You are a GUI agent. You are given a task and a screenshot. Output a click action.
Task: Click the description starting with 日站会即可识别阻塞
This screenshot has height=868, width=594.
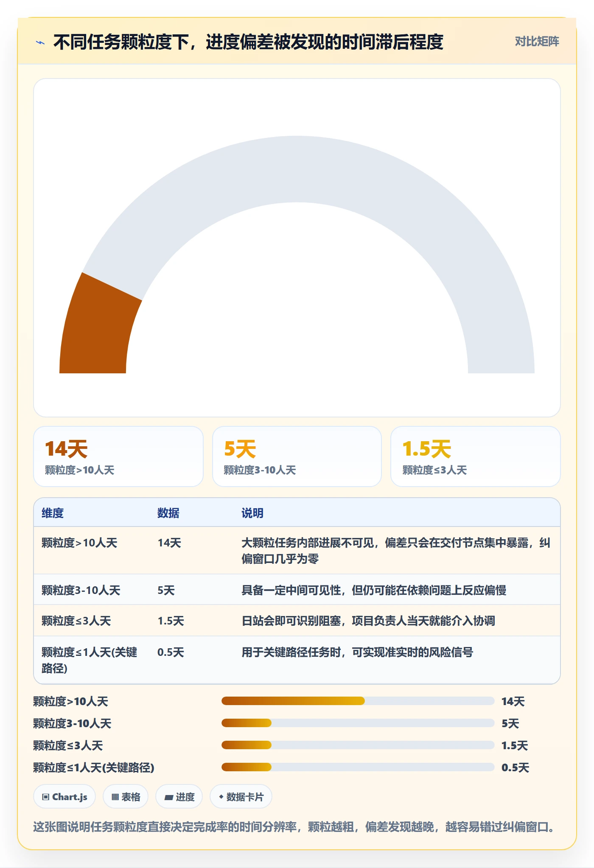(x=368, y=621)
